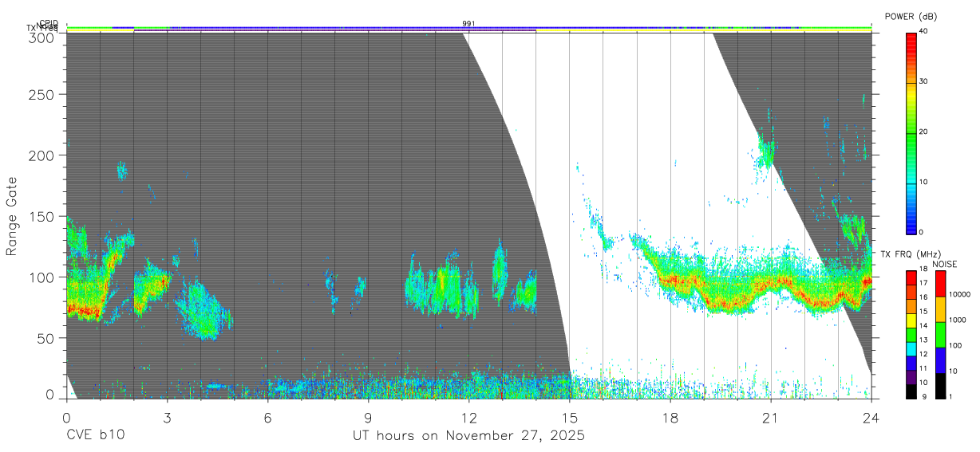Click the 30 label on the POWER scale
980x452 pixels.
pyautogui.click(x=924, y=81)
